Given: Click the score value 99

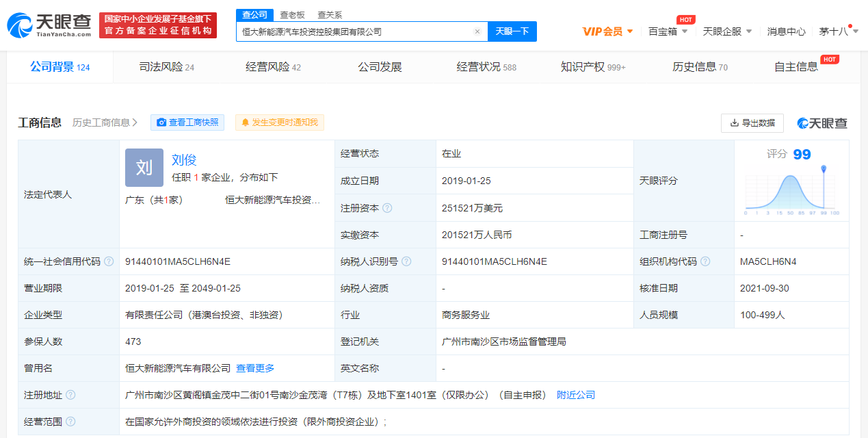Looking at the screenshot, I should 802,155.
